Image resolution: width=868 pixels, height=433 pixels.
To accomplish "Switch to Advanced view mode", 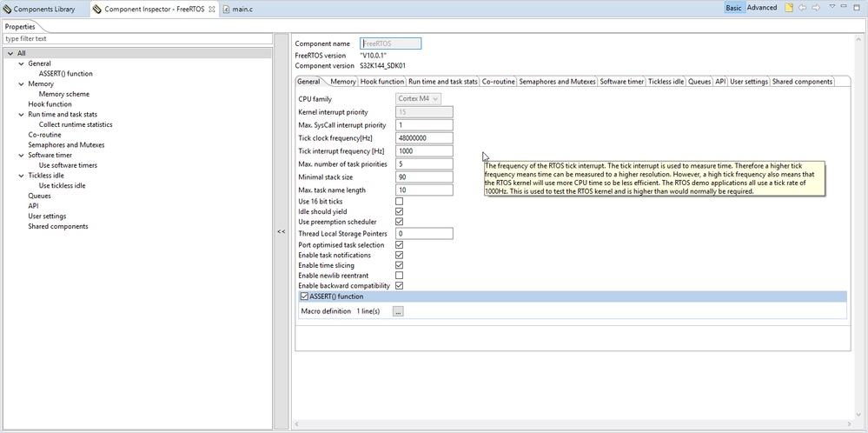I will (762, 8).
